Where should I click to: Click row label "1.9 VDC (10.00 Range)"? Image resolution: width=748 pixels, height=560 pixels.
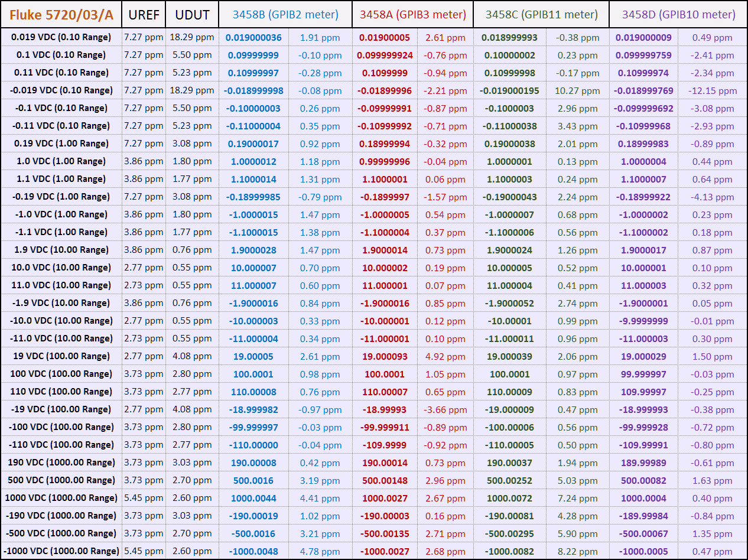point(61,250)
